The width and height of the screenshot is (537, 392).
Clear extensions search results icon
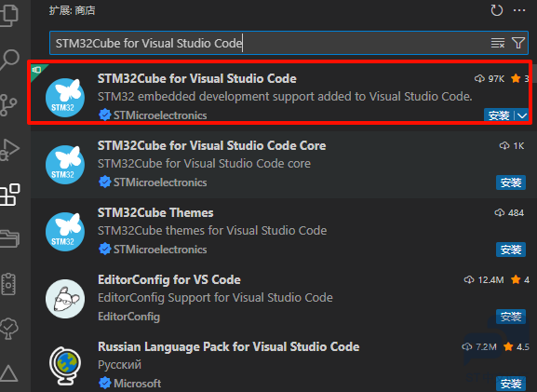[498, 43]
